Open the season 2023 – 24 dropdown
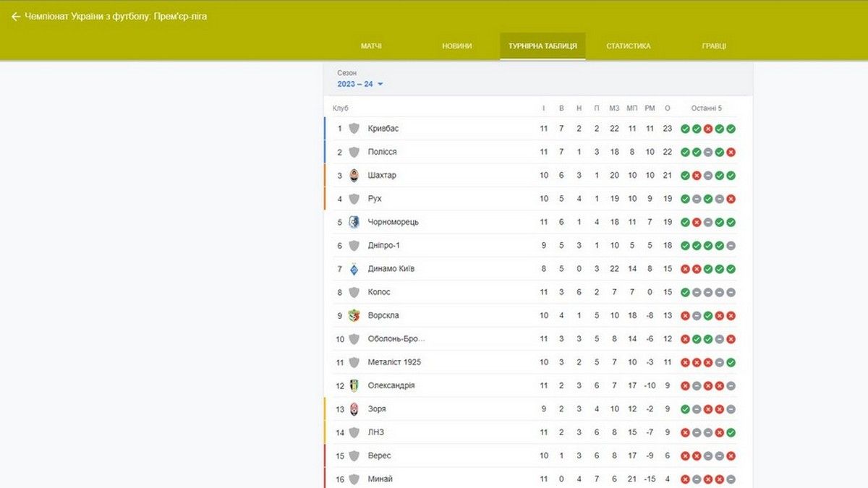The image size is (868, 488). (360, 85)
